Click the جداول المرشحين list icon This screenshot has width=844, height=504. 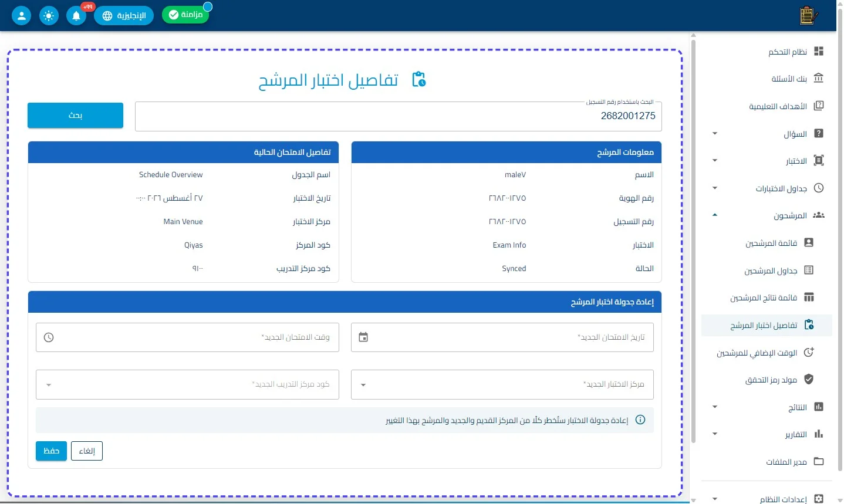tap(809, 270)
